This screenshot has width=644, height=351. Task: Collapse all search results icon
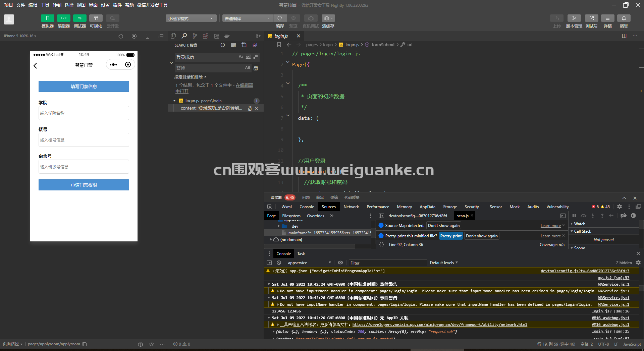[255, 45]
